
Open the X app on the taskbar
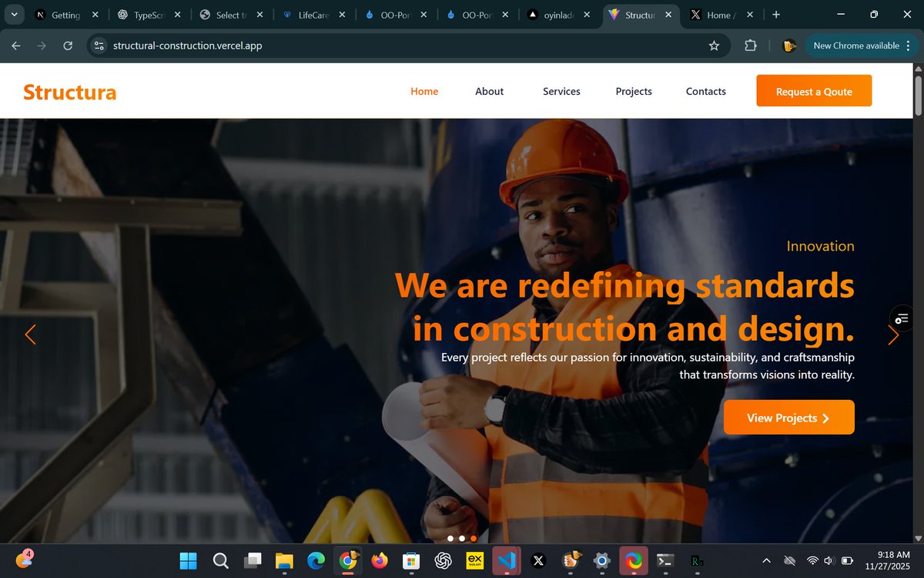click(x=538, y=560)
